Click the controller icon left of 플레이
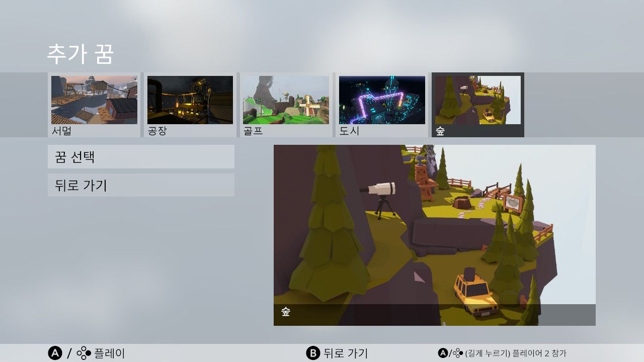Viewport: 644px width, 362px height. click(x=84, y=353)
